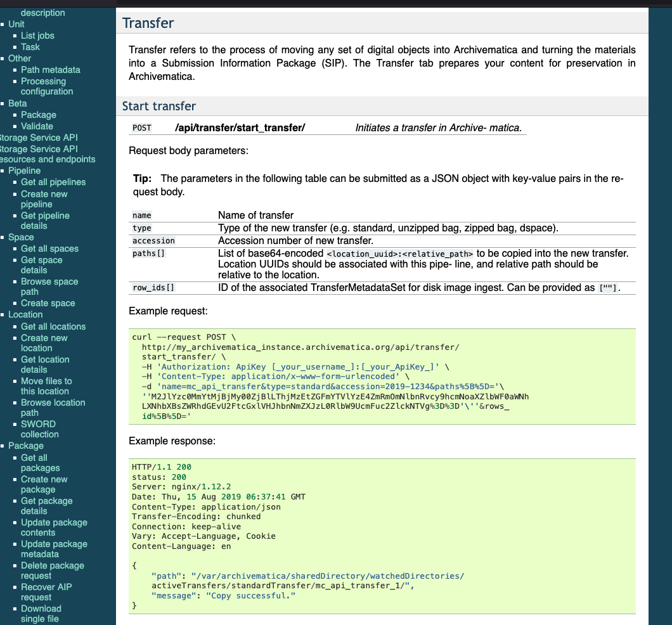672x625 pixels.
Task: Click the 'Tip:' label
Action: coord(142,179)
